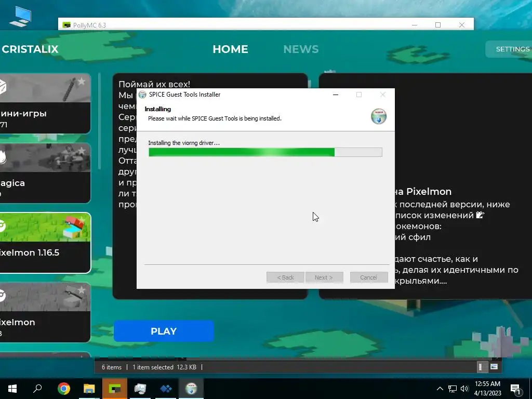Open the Windows Start menu
The image size is (532, 399).
(x=12, y=389)
